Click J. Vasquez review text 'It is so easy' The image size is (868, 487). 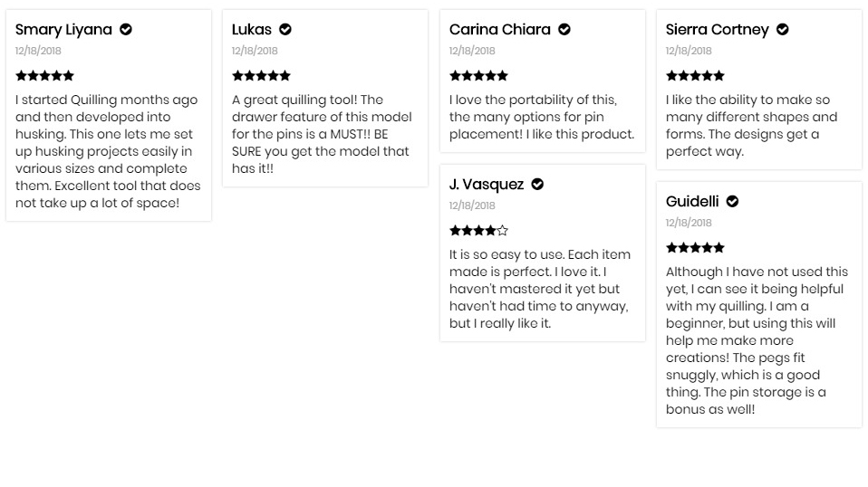click(540, 289)
